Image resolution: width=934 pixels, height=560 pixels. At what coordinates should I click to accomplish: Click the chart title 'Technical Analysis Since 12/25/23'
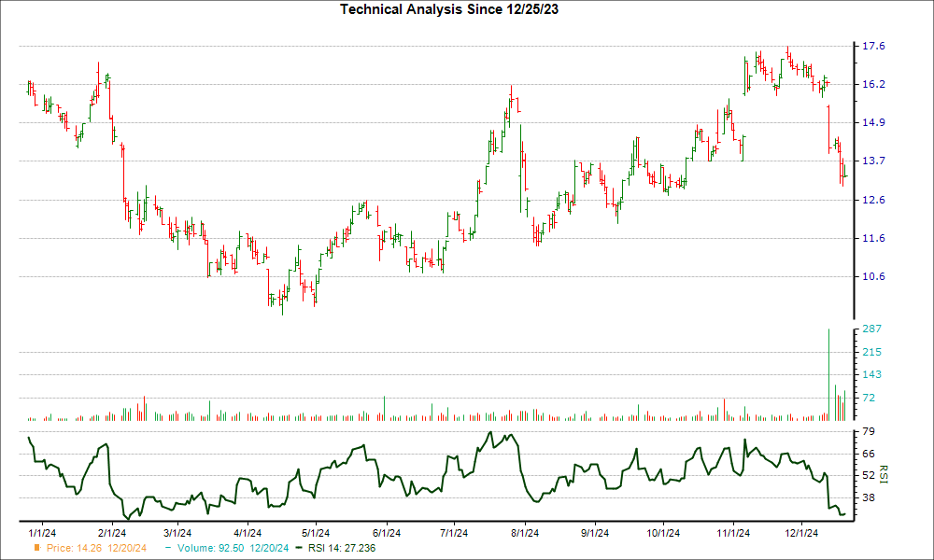coord(449,9)
